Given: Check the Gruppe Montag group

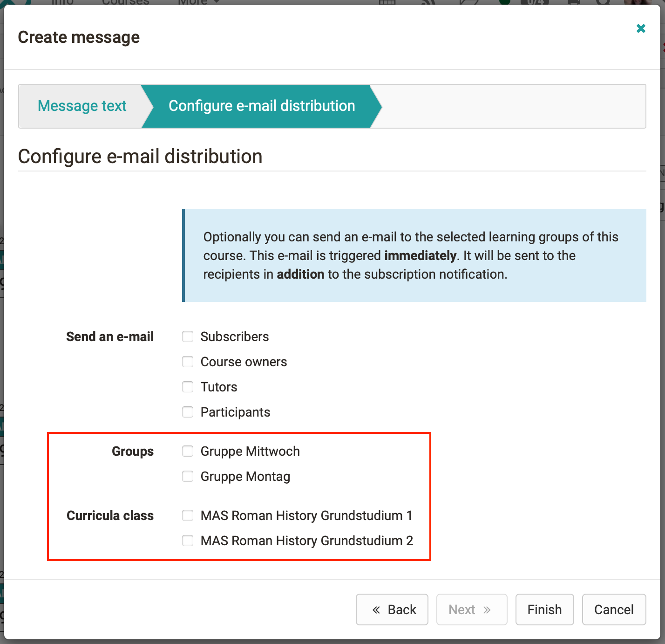Looking at the screenshot, I should pos(188,476).
